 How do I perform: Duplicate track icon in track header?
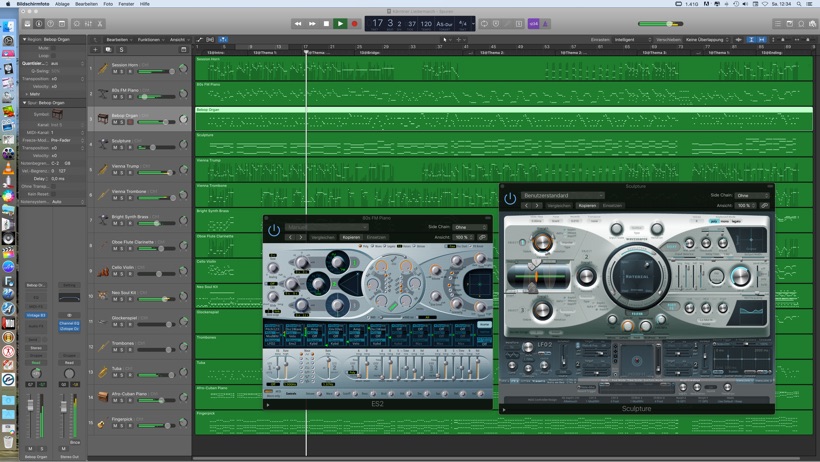point(108,50)
